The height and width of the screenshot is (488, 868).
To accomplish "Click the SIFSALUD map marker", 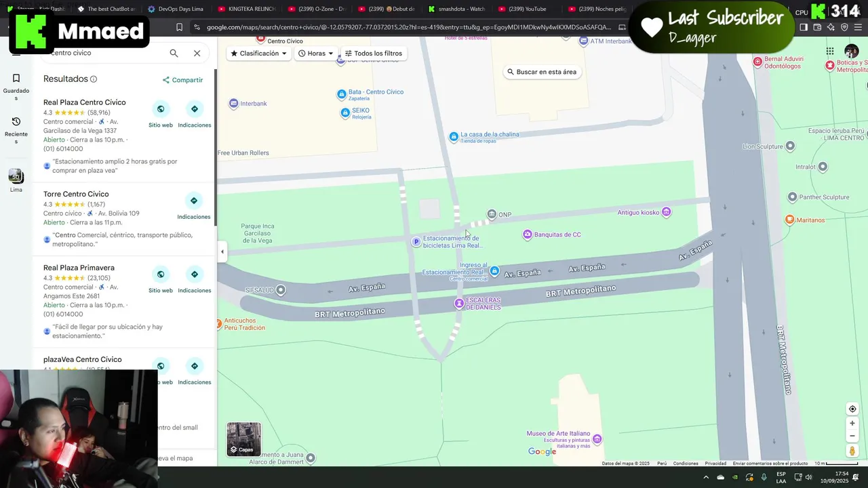I will pos(281,290).
